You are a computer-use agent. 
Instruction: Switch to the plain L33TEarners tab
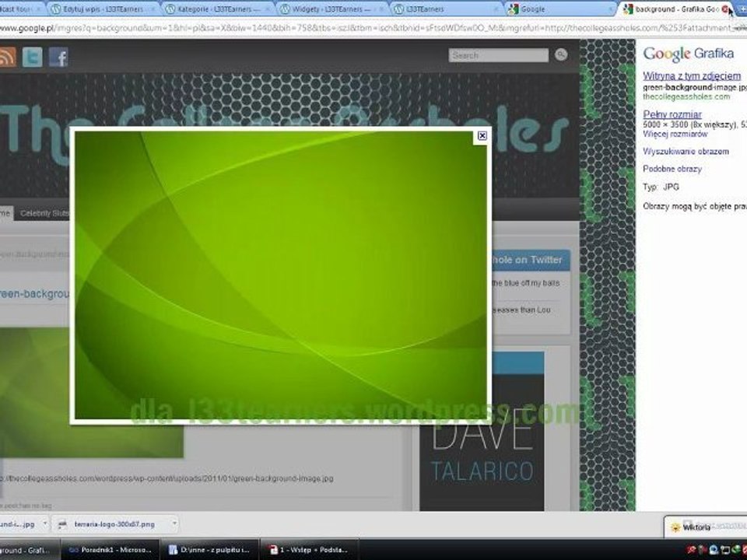pos(447,9)
